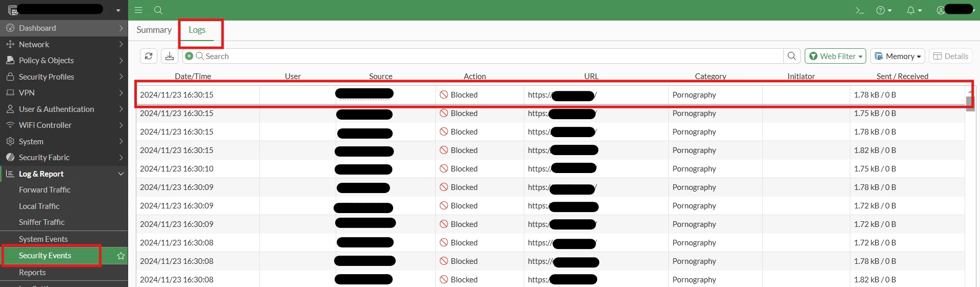980x287 pixels.
Task: Expand the Network sidebar menu
Action: [64, 45]
